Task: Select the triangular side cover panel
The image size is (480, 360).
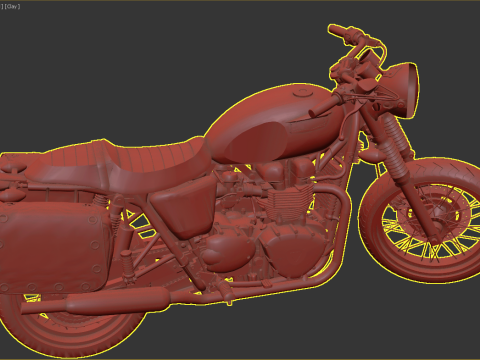Action: (183, 207)
